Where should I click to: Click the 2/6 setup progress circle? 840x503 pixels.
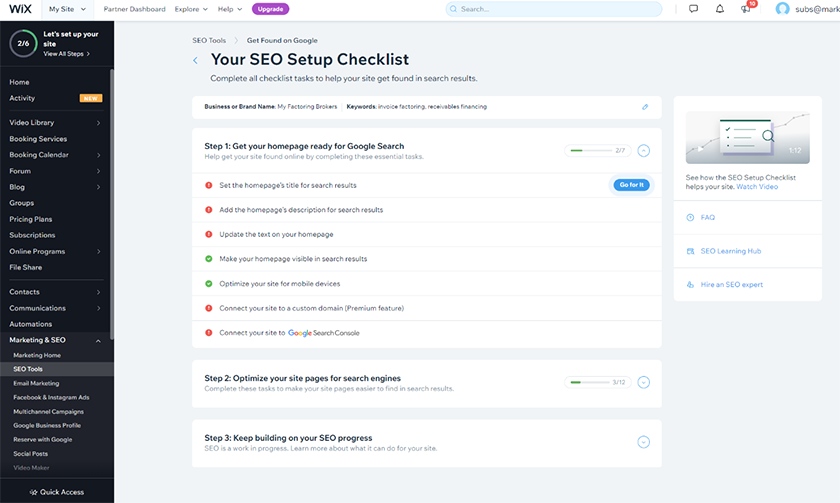tap(23, 43)
